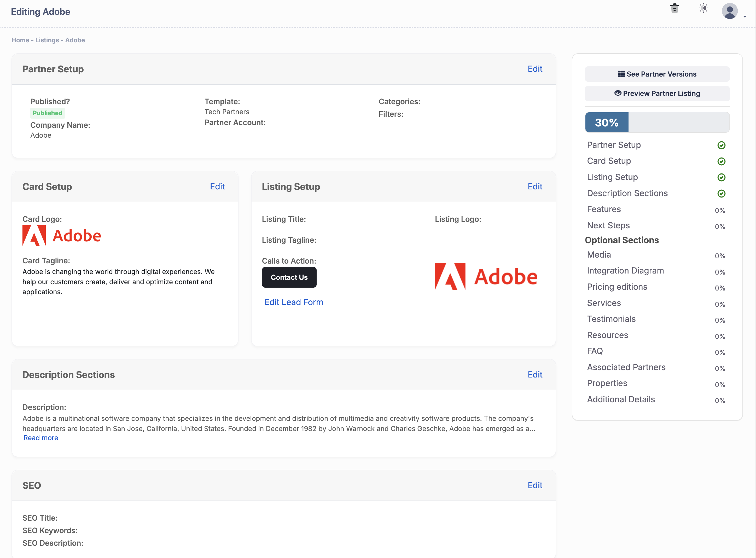
Task: Click Read more in description
Action: click(x=41, y=438)
